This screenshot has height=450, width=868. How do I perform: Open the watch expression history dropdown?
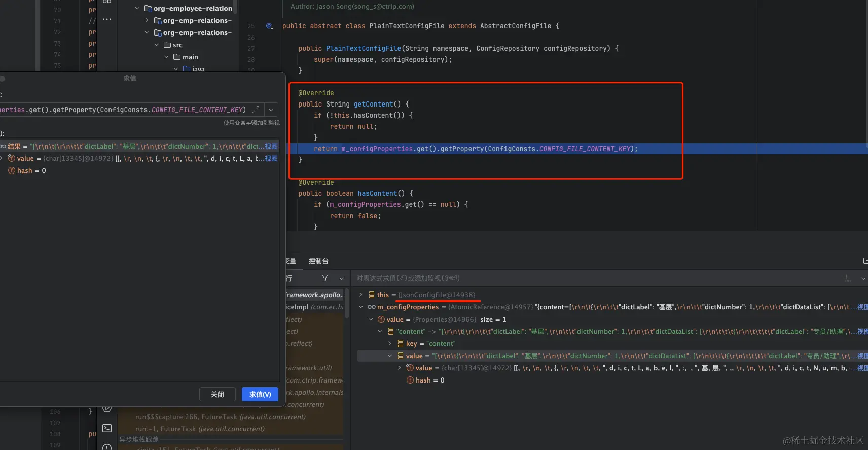[x=863, y=278]
